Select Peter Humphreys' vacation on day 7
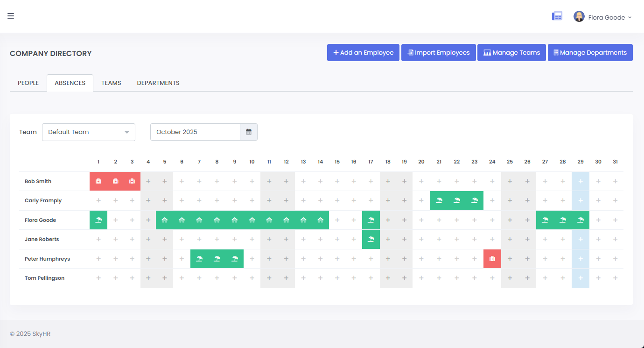 (199, 259)
